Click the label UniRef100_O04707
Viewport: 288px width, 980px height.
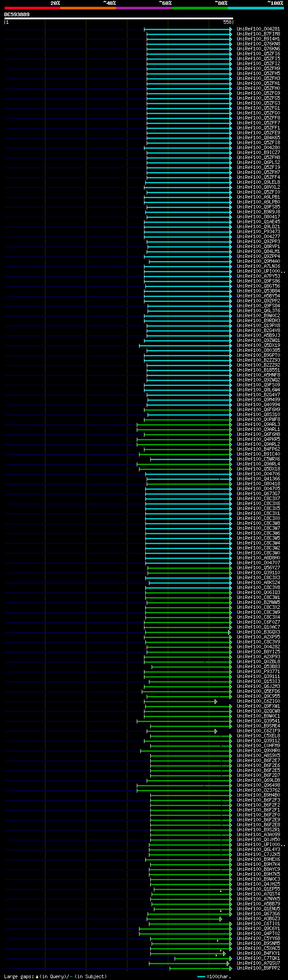click(258, 563)
